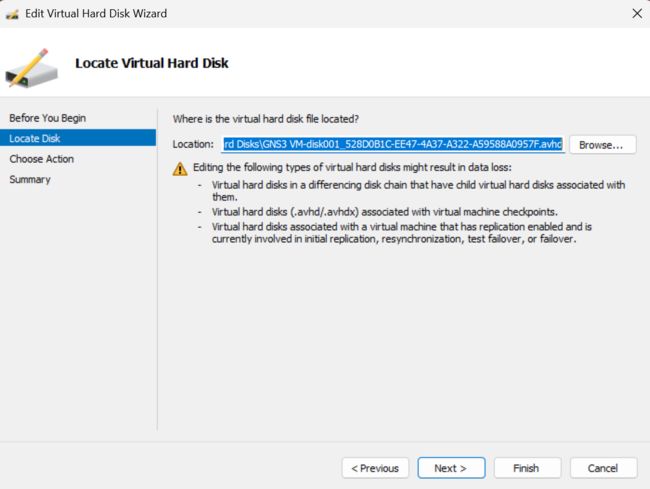Click the question about disk file location

[x=266, y=119]
